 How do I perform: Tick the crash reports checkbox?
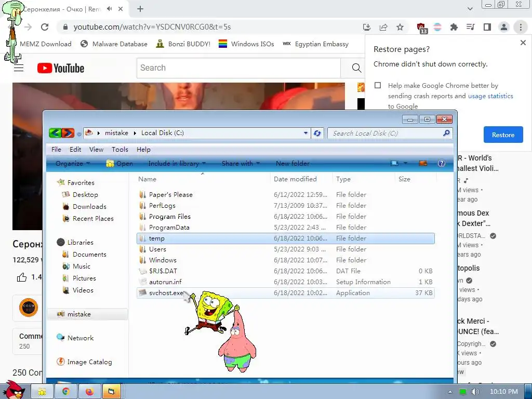pyautogui.click(x=378, y=85)
